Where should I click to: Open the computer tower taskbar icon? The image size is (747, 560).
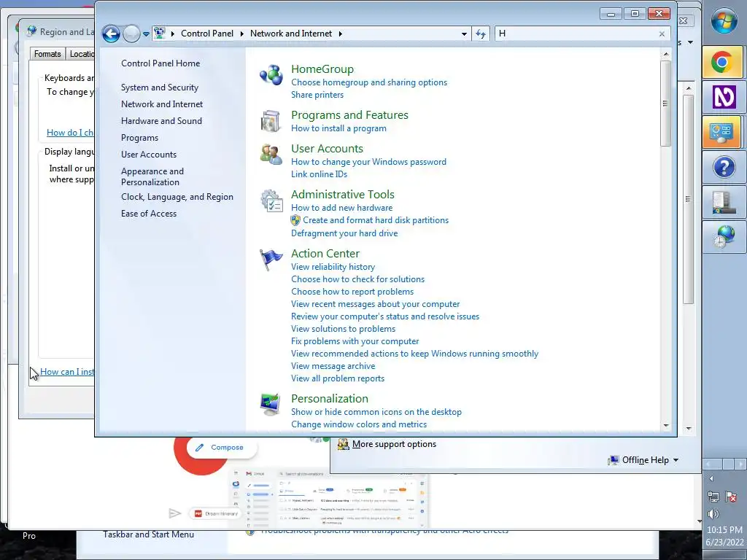pyautogui.click(x=724, y=203)
